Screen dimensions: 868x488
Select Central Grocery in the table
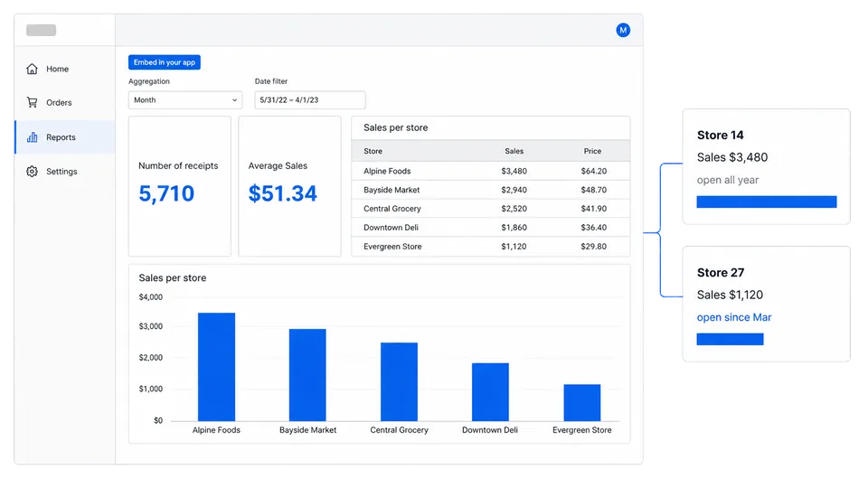(490, 209)
